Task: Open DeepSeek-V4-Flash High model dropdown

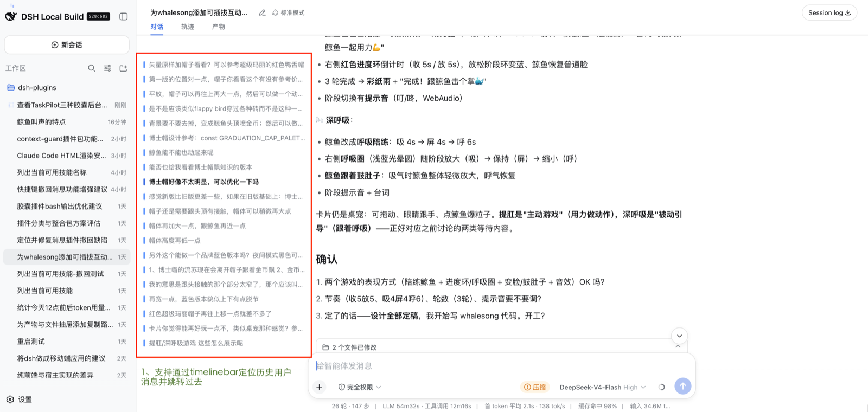Action: (603, 387)
